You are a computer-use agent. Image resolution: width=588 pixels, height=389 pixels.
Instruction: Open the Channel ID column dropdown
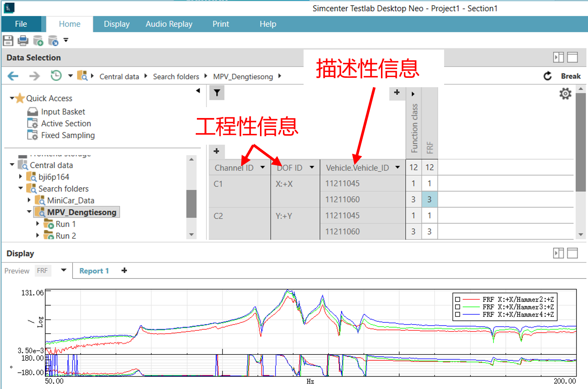pyautogui.click(x=263, y=168)
